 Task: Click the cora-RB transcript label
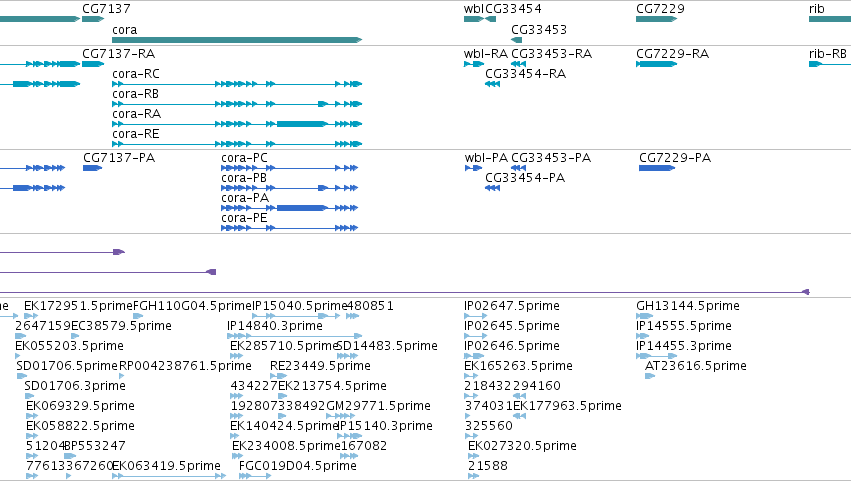pos(135,94)
